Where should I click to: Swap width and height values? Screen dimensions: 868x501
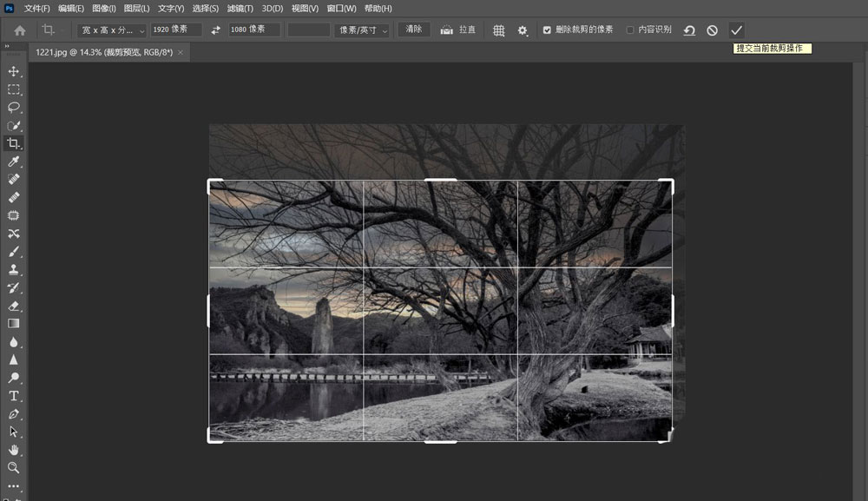coord(216,30)
